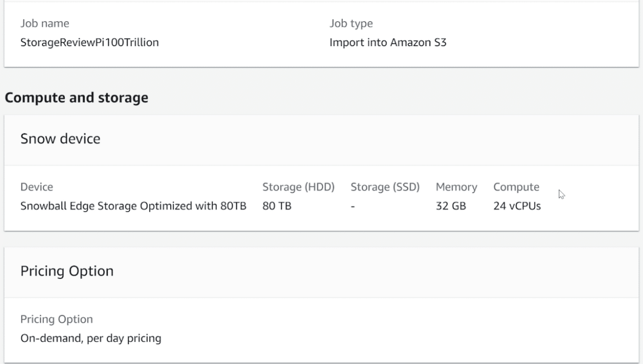Click the Compute column label
The width and height of the screenshot is (643, 364).
point(516,187)
